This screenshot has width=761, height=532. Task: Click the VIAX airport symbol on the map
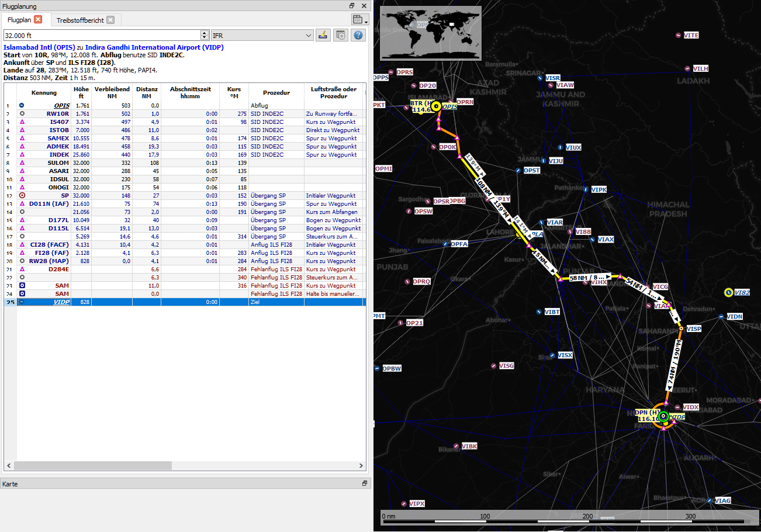pyautogui.click(x=593, y=240)
